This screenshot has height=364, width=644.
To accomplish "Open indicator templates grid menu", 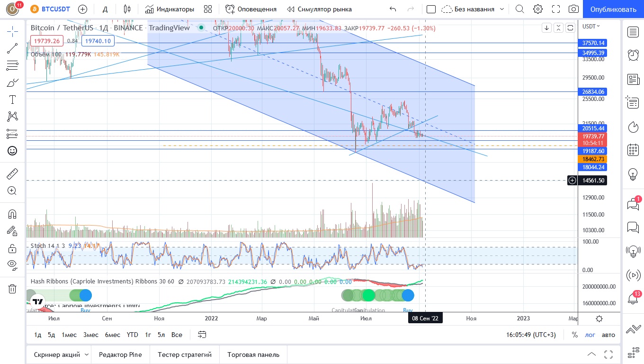I will click(x=208, y=9).
